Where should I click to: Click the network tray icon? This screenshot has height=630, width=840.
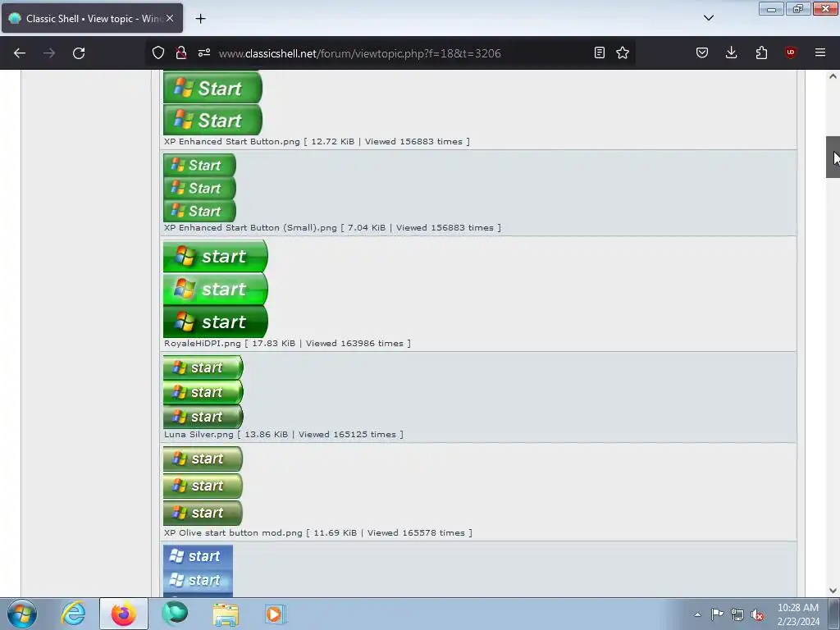pyautogui.click(x=737, y=614)
